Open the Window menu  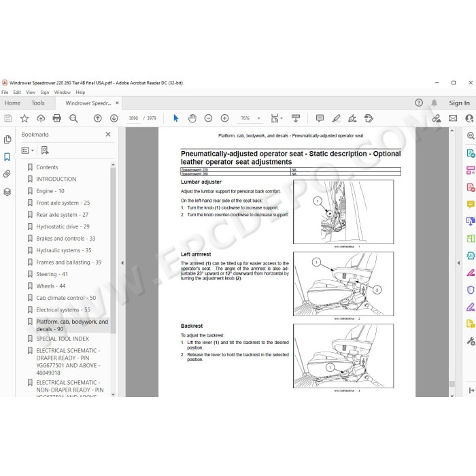tap(63, 92)
